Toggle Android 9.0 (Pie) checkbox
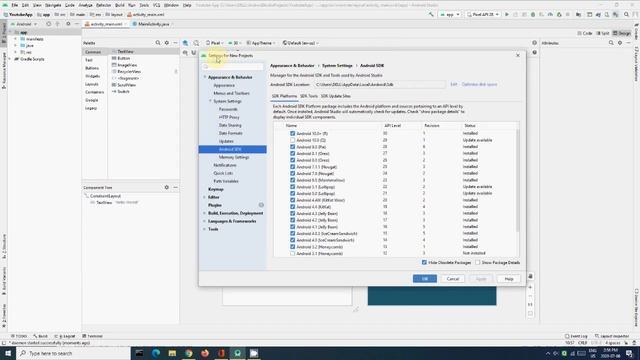The image size is (640, 360). (292, 147)
